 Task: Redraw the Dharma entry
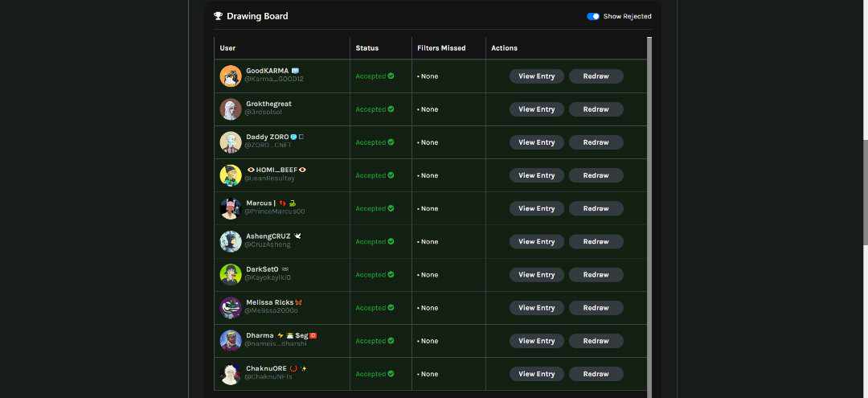(x=596, y=341)
